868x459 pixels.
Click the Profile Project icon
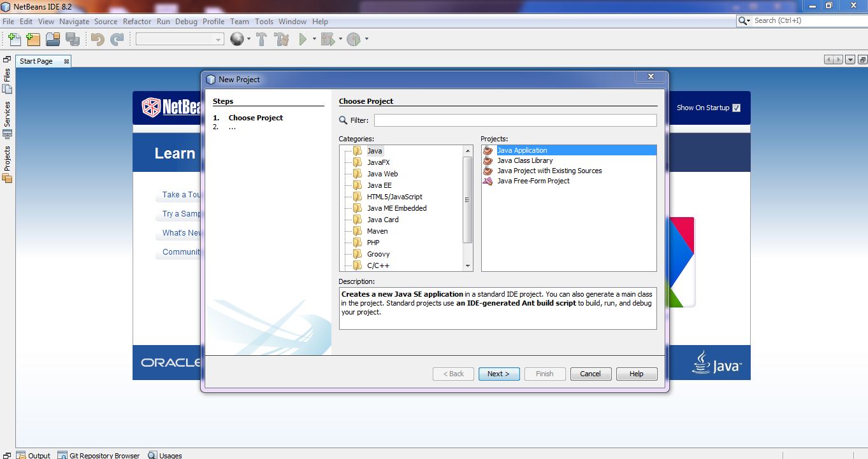(x=354, y=39)
